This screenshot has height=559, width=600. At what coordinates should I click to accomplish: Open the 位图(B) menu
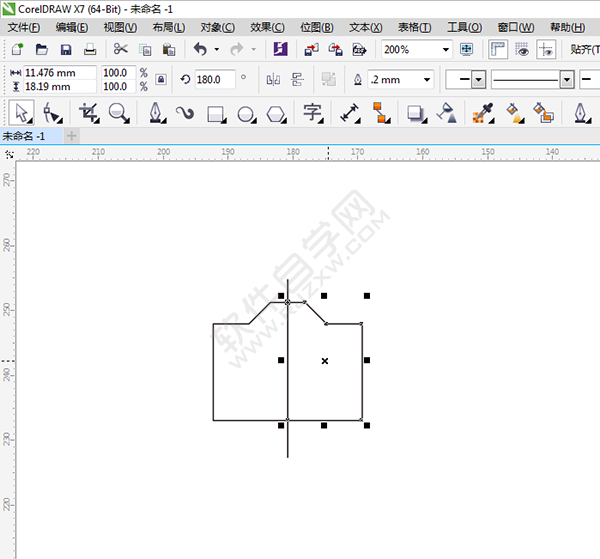pyautogui.click(x=316, y=28)
